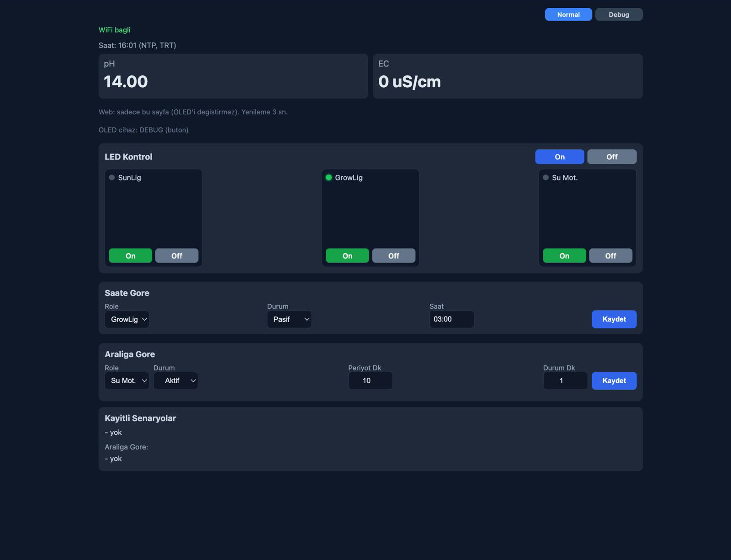Switch to Normal mode tab
This screenshot has width=731, height=560.
pos(568,15)
